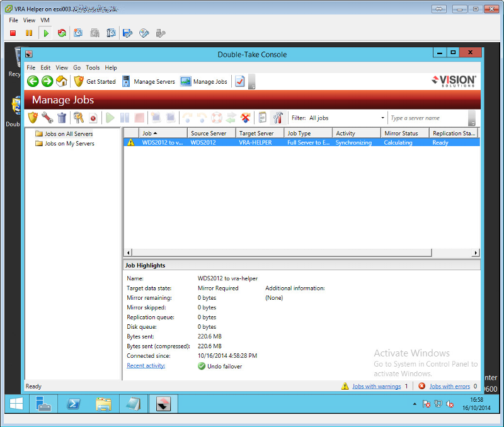This screenshot has height=427, width=504.
Task: Click the Home icon in Double-Take toolbar
Action: click(x=61, y=82)
